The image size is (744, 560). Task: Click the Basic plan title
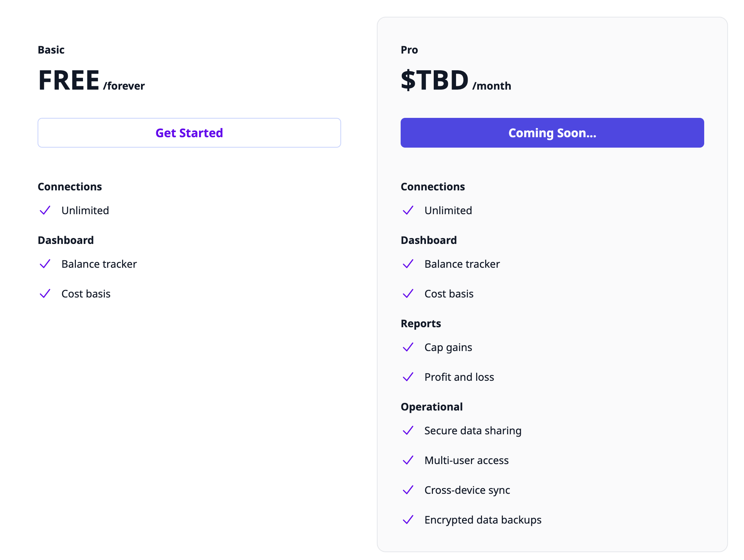click(x=51, y=50)
